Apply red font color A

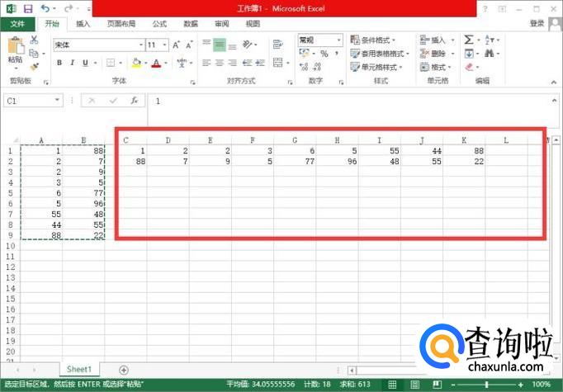[x=156, y=64]
